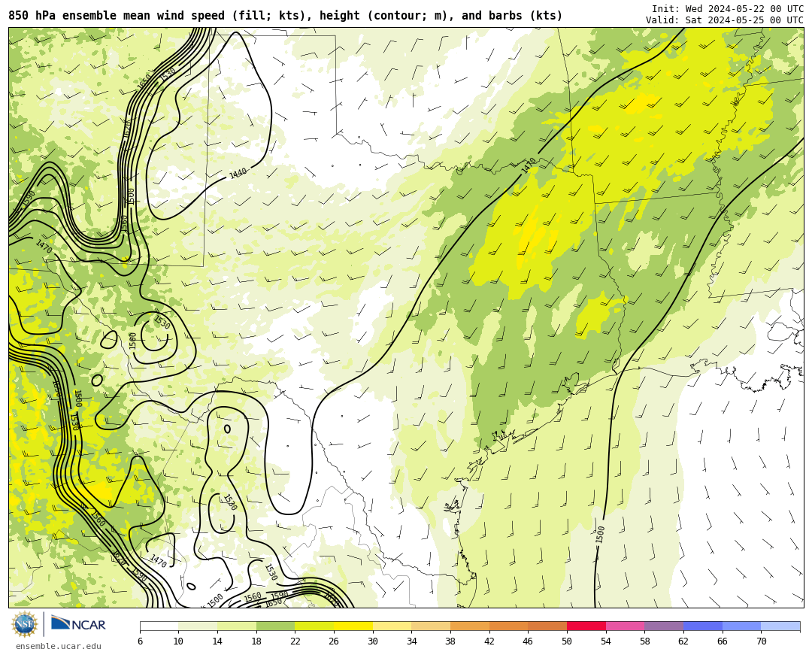The image size is (812, 655).
Task: Click the colorbar tick label 70
Action: pyautogui.click(x=761, y=641)
